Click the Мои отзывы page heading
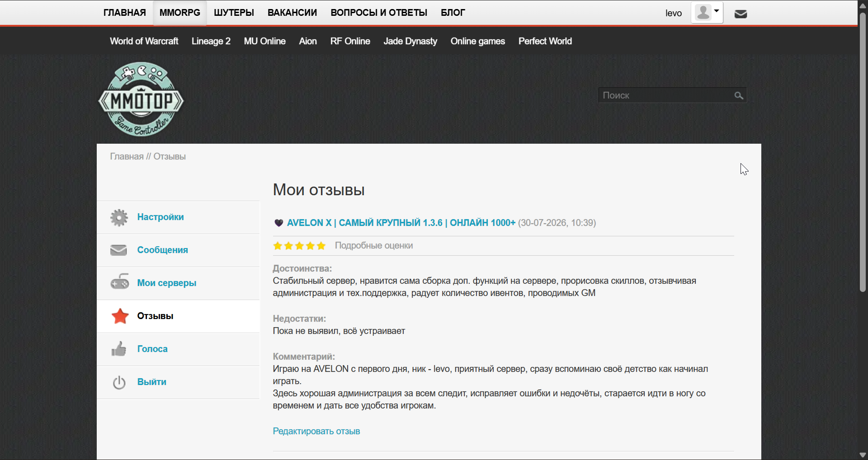Viewport: 868px width, 460px height. coord(319,190)
